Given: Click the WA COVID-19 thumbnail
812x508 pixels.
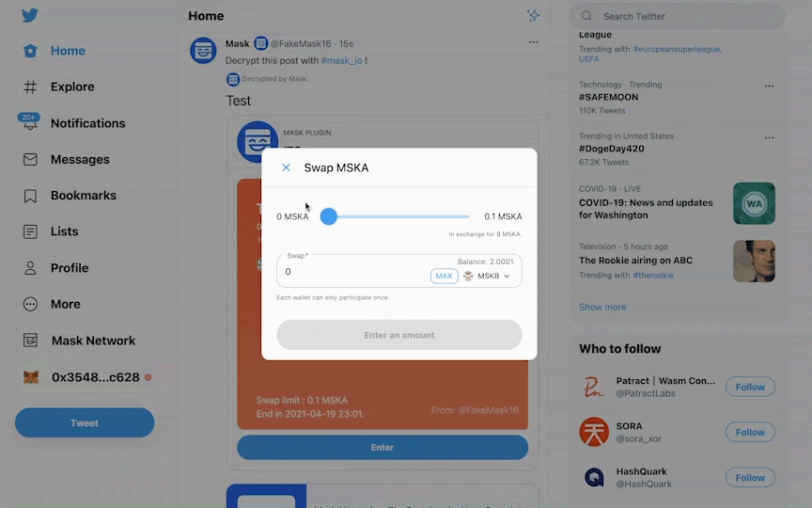Looking at the screenshot, I should click(754, 203).
